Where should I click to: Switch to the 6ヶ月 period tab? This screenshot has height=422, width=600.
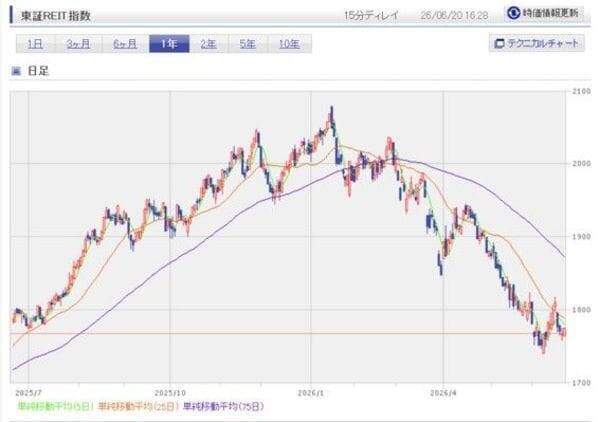pos(125,44)
